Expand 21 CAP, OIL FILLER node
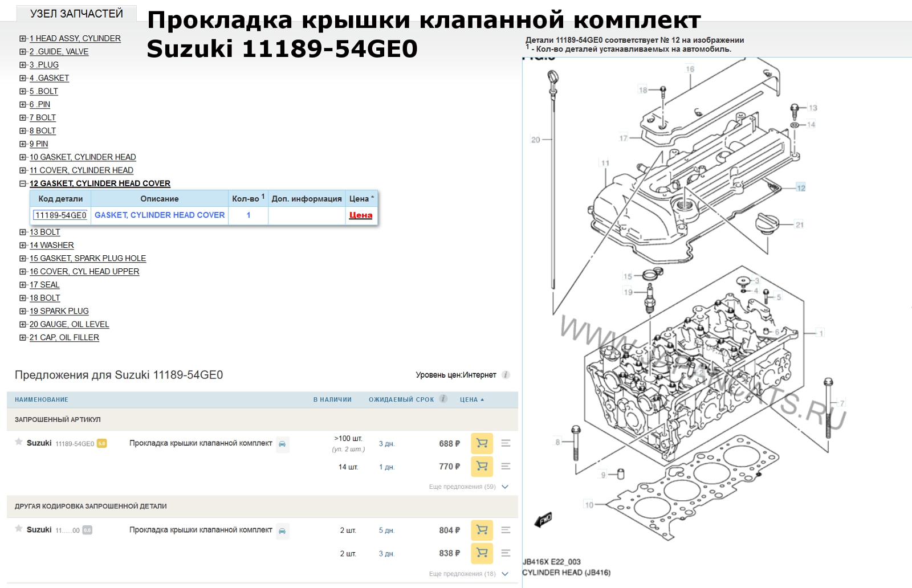The image size is (912, 588). (23, 337)
